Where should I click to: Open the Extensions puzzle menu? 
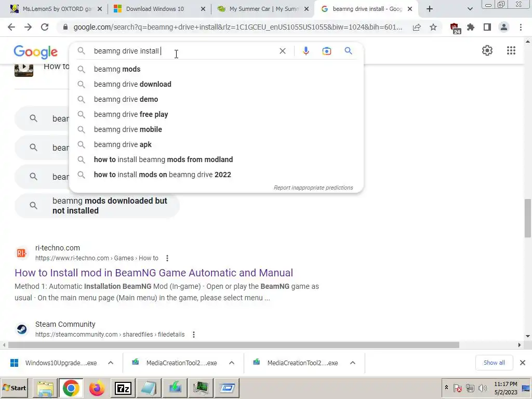(x=471, y=27)
